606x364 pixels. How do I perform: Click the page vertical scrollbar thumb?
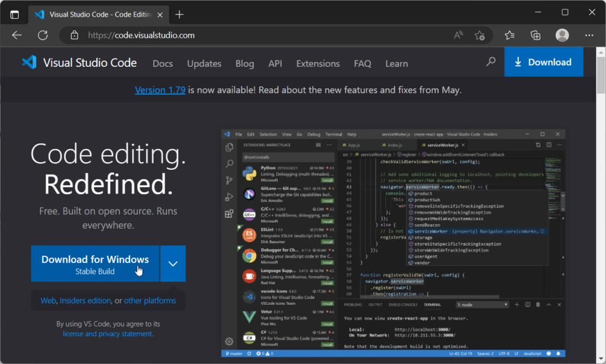click(x=601, y=75)
